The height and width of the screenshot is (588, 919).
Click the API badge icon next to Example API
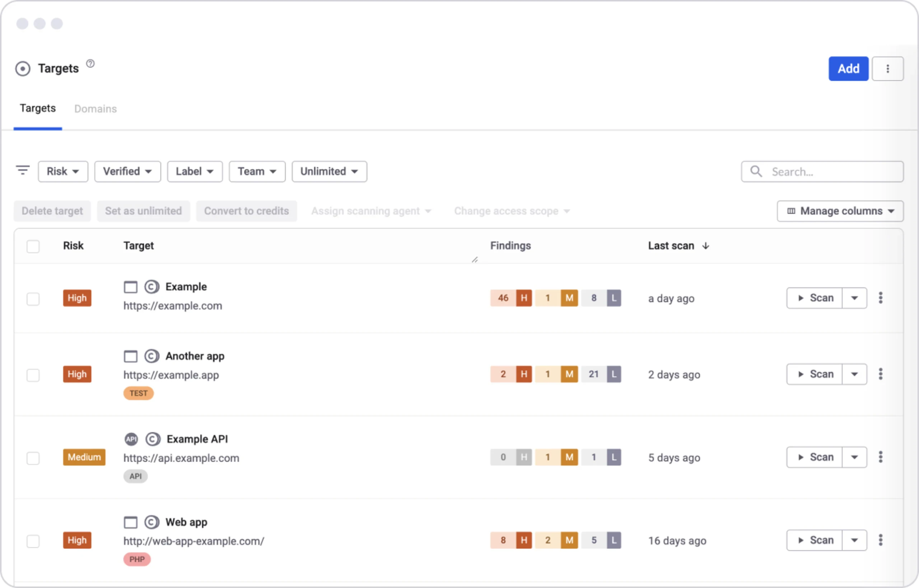[131, 439]
